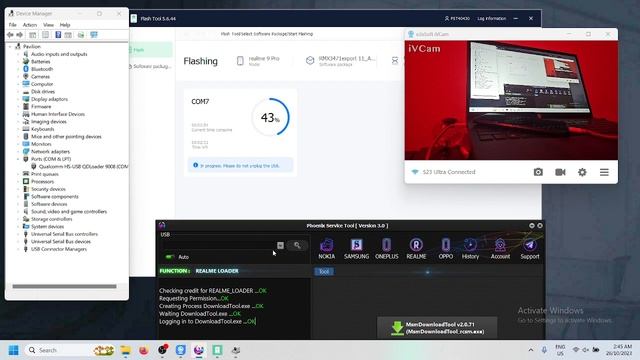Select the Tool tab in Phoenix Service Tool
The width and height of the screenshot is (640, 360).
point(324,271)
